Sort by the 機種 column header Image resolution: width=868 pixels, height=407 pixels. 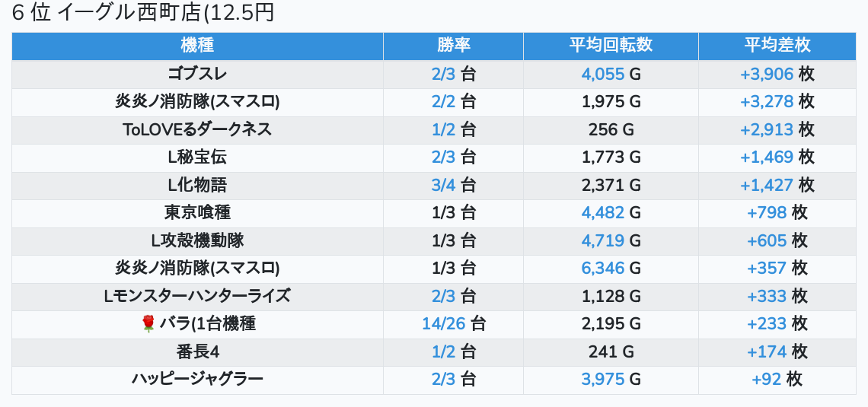(197, 46)
